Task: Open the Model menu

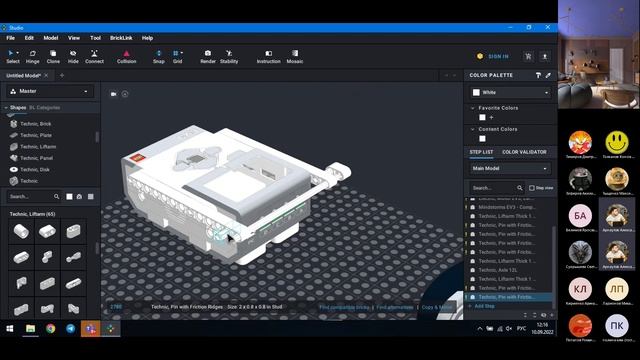Action: [x=51, y=38]
